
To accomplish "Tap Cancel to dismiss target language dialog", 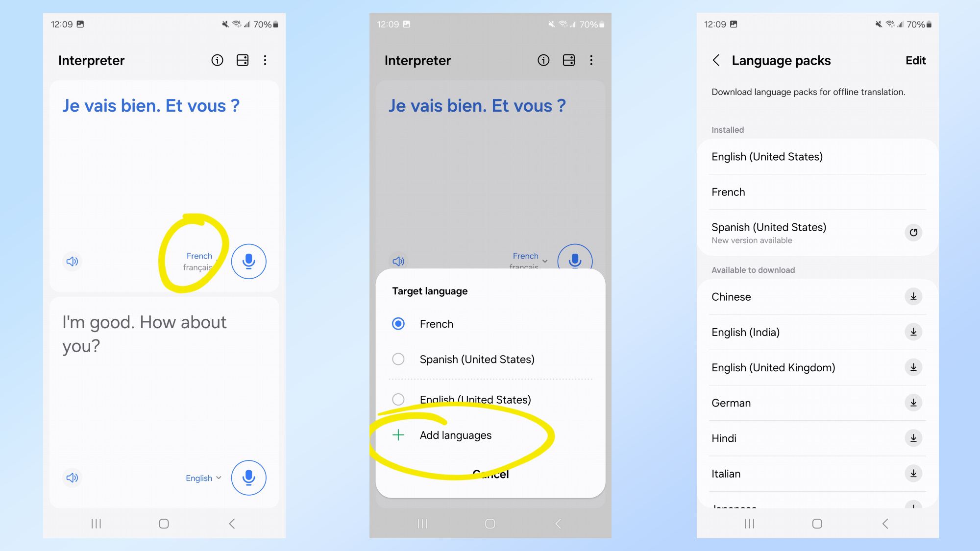I will click(490, 473).
